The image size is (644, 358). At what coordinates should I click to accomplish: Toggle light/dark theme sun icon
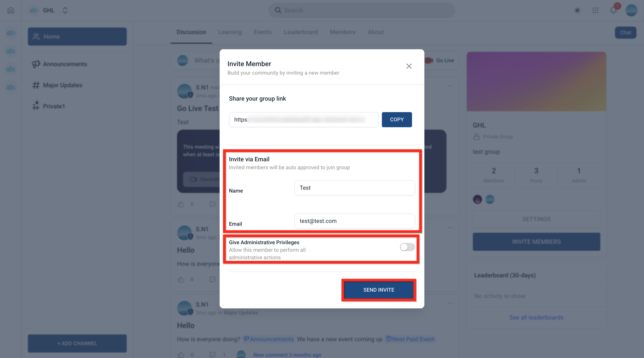click(577, 11)
